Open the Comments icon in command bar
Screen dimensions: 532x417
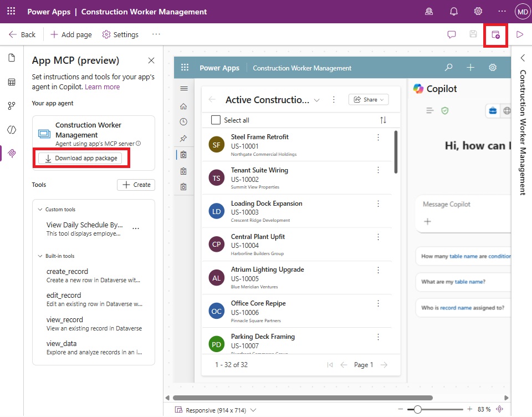(x=451, y=34)
